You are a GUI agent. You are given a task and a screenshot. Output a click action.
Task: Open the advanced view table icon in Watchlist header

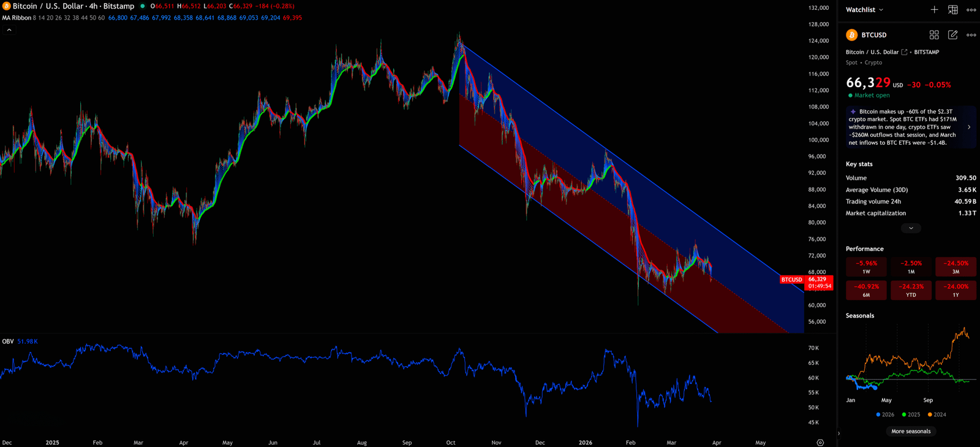[x=953, y=10]
